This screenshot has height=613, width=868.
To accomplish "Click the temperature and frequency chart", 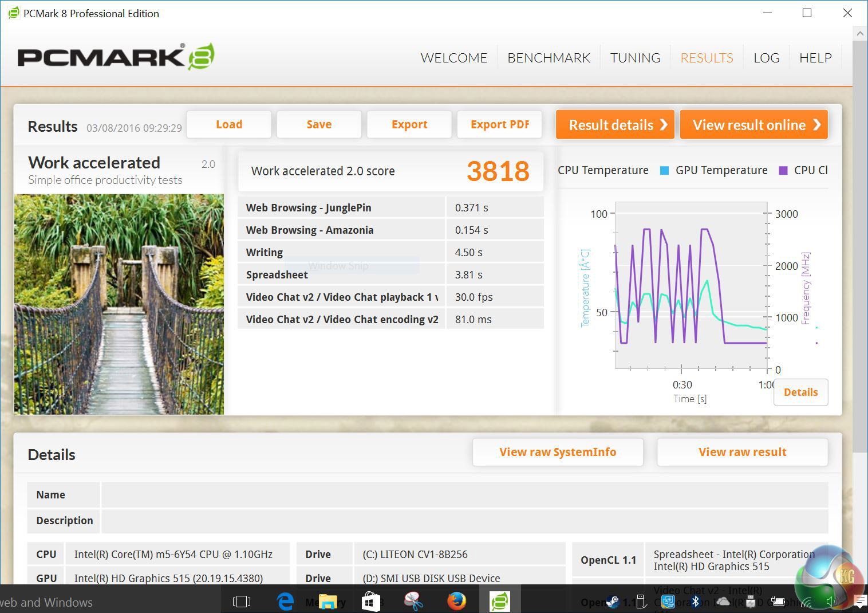I will pos(691,285).
